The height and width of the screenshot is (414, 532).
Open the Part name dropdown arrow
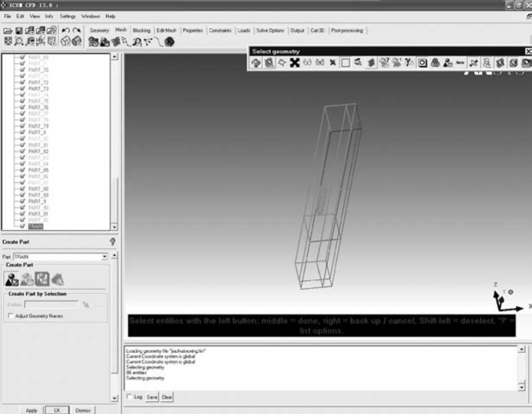104,257
